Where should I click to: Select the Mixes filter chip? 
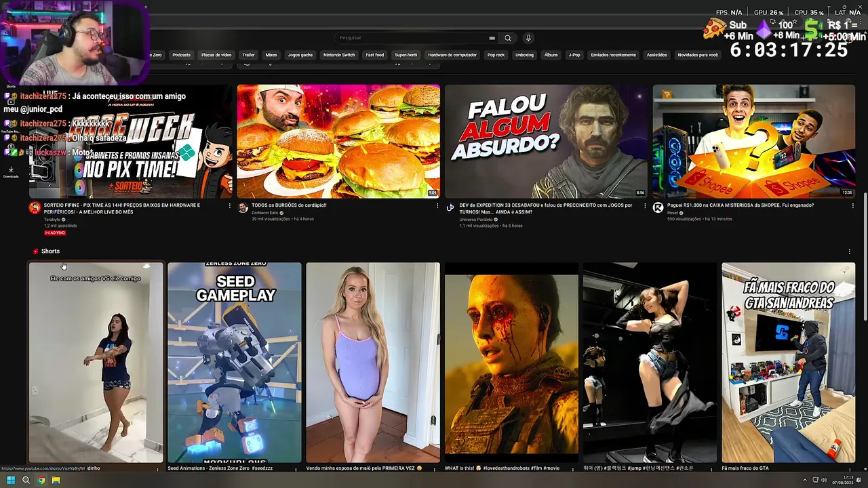pyautogui.click(x=271, y=55)
